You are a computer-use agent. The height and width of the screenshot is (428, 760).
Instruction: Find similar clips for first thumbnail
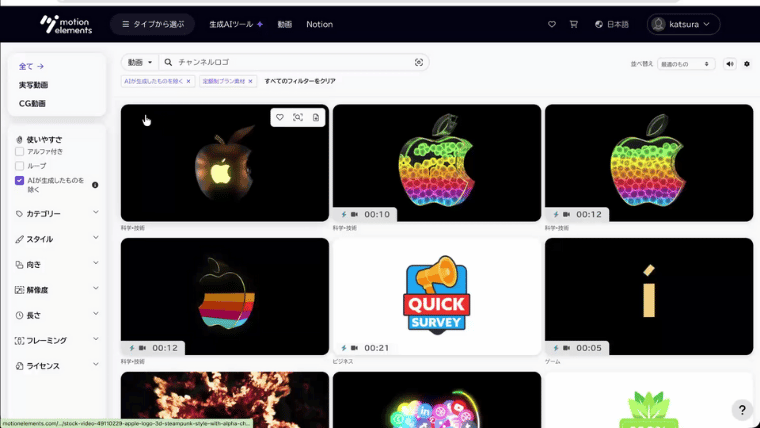click(298, 117)
